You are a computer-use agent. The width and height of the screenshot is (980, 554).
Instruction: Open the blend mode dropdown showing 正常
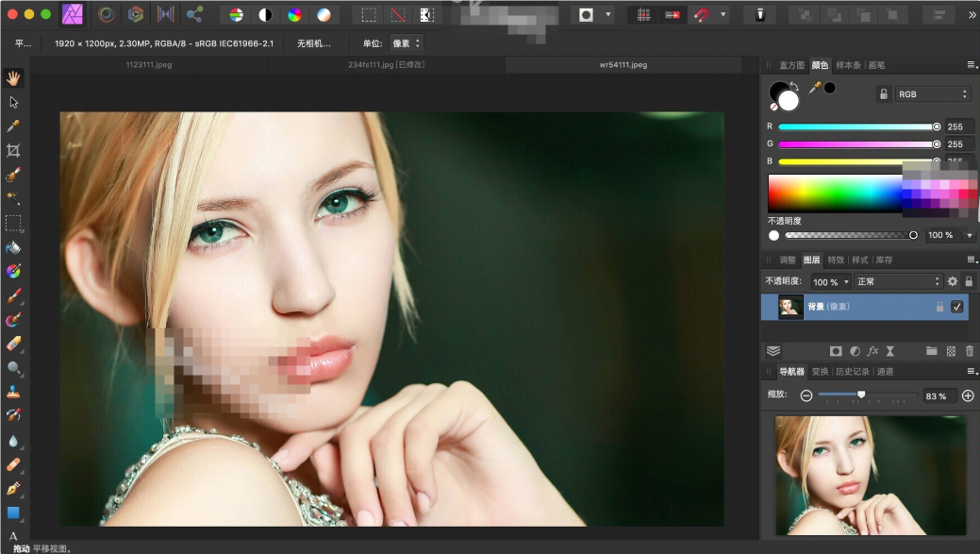coord(898,282)
